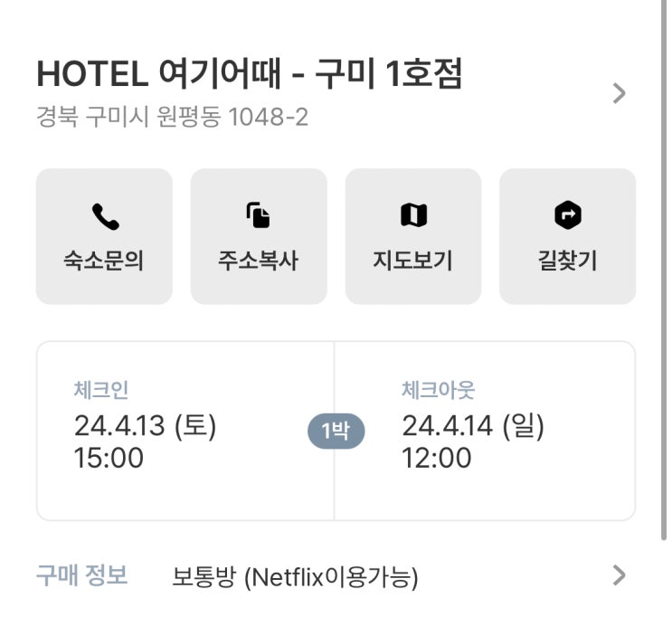The width and height of the screenshot is (672, 636).
Task: Open hotel details via the title chevron
Action: (x=620, y=93)
